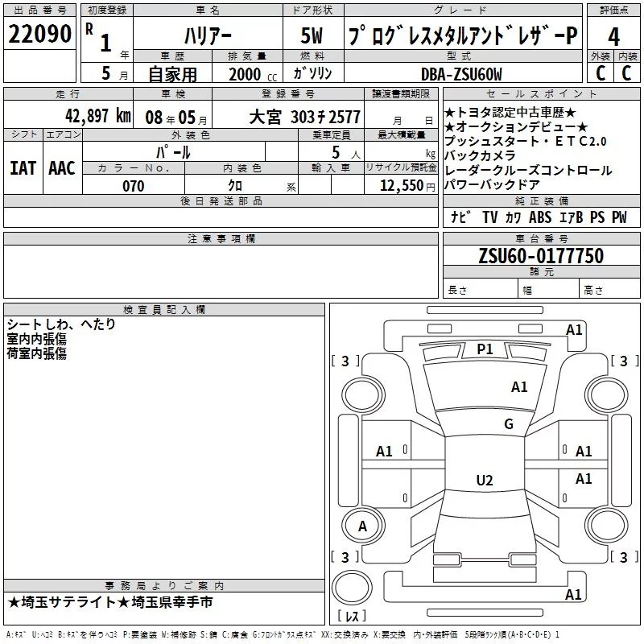The width and height of the screenshot is (644, 644).
Task: Select registration number 大宮 303 チ 2577
Action: click(x=305, y=117)
